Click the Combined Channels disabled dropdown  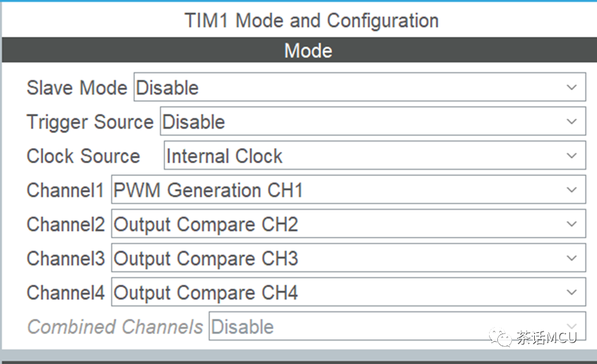point(397,326)
